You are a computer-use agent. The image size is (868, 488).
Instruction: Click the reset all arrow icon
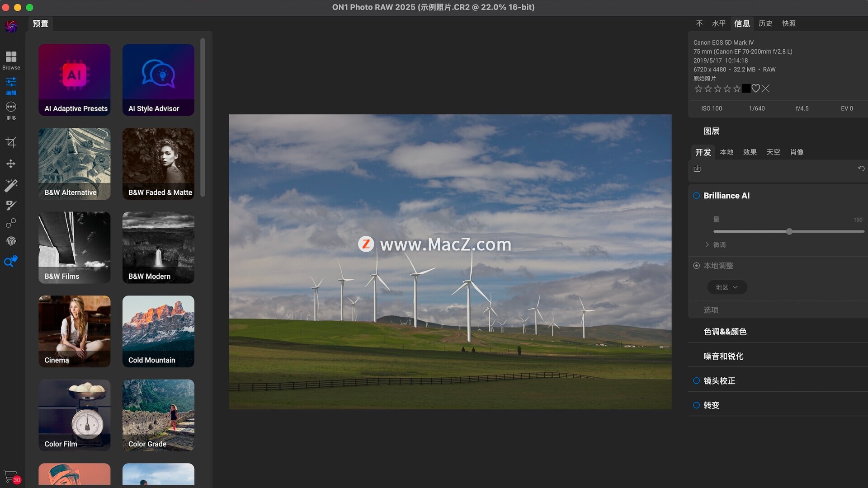pyautogui.click(x=861, y=169)
